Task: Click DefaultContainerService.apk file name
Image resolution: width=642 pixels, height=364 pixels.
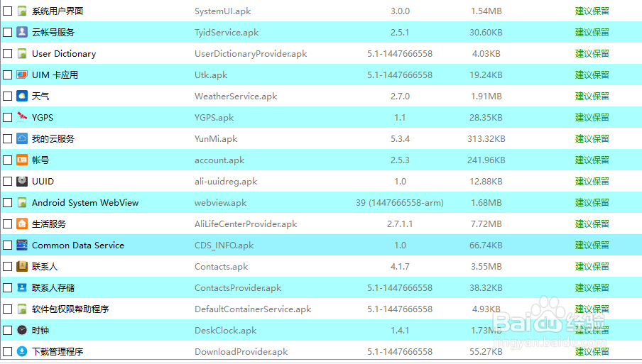Action: [253, 309]
